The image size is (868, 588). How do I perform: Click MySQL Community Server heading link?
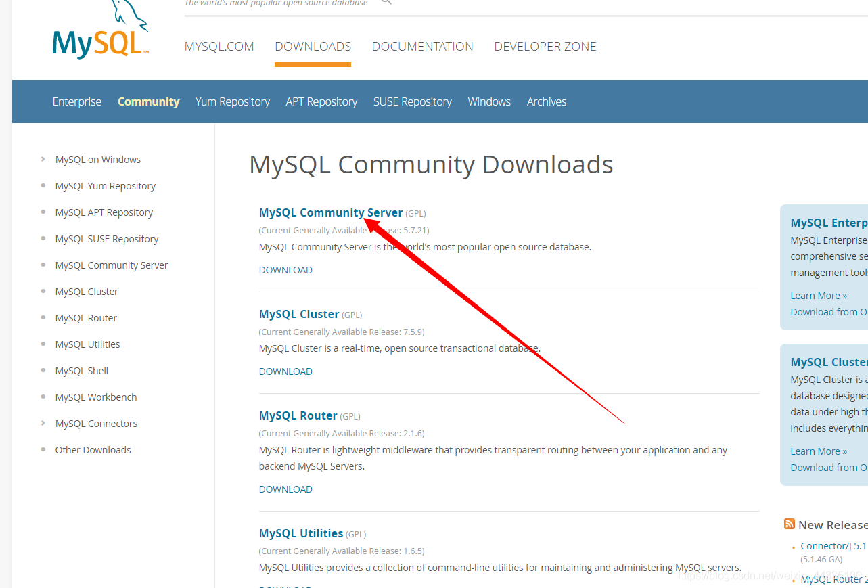[331, 212]
